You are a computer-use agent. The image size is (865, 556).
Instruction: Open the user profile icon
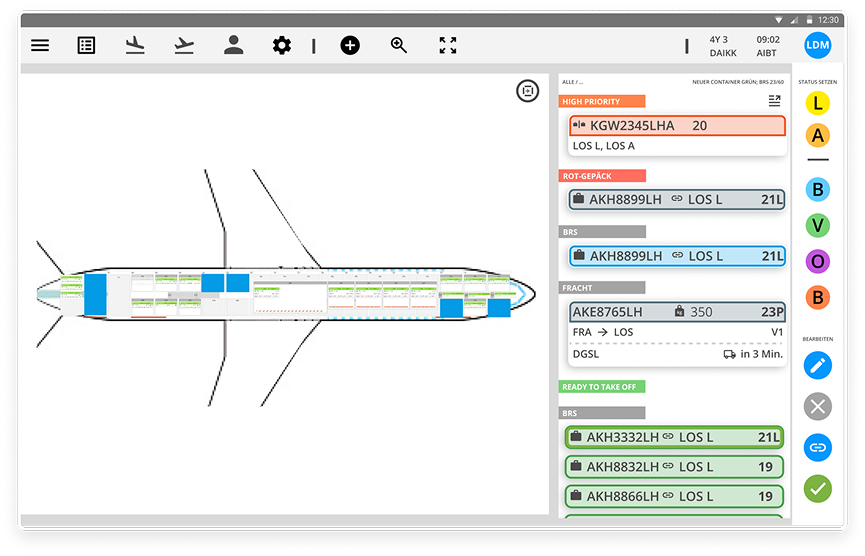[233, 45]
